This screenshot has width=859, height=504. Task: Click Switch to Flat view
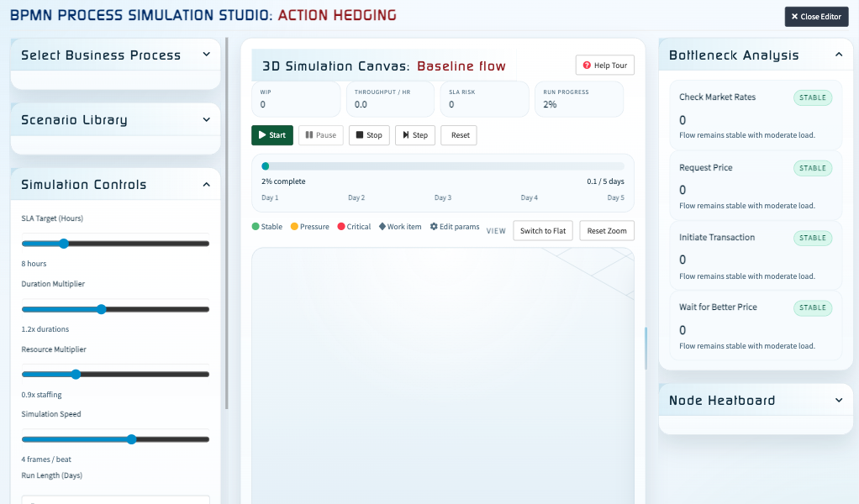click(x=542, y=230)
